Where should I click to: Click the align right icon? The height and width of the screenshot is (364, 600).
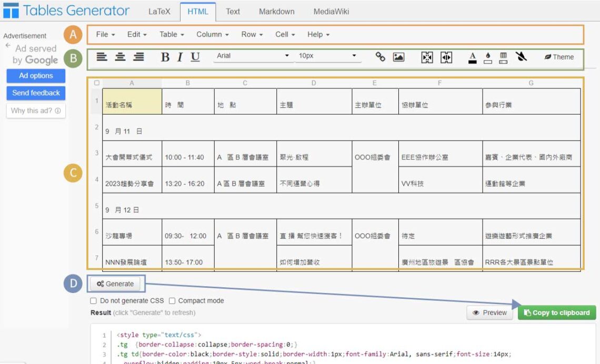tap(138, 57)
